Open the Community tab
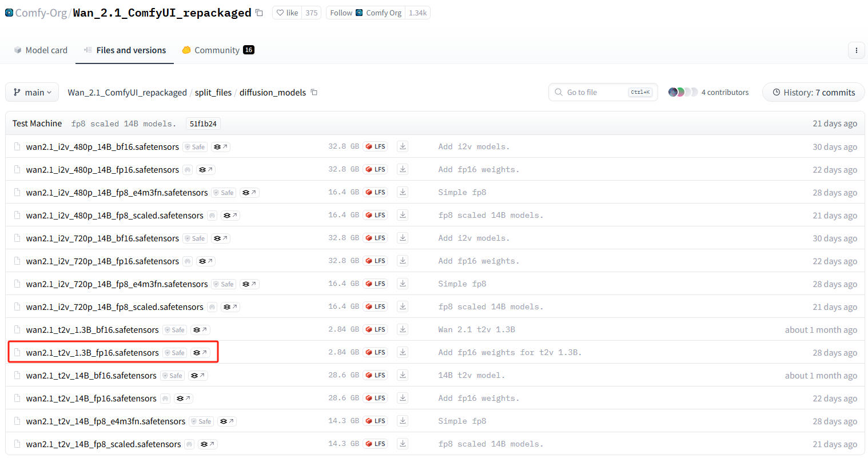 tap(217, 50)
